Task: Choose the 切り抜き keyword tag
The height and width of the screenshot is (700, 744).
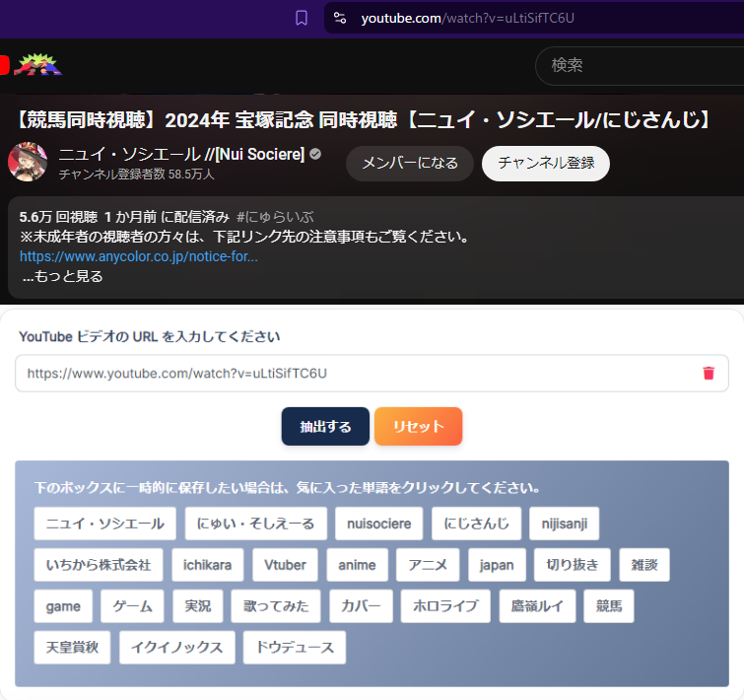Action: tap(573, 565)
